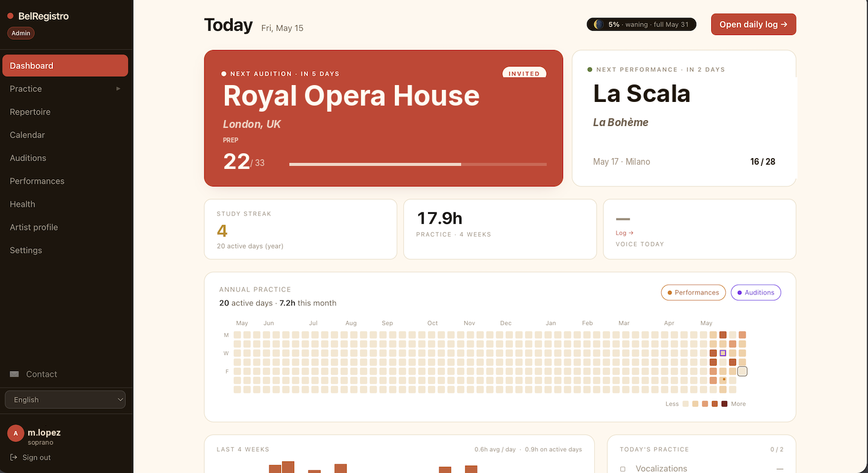868x473 pixels.
Task: Open Practice in the sidebar
Action: (x=65, y=89)
